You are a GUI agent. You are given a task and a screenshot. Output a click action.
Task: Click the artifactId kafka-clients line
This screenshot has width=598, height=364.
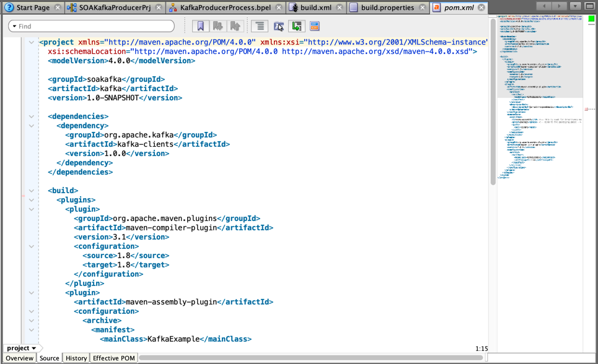(x=147, y=144)
